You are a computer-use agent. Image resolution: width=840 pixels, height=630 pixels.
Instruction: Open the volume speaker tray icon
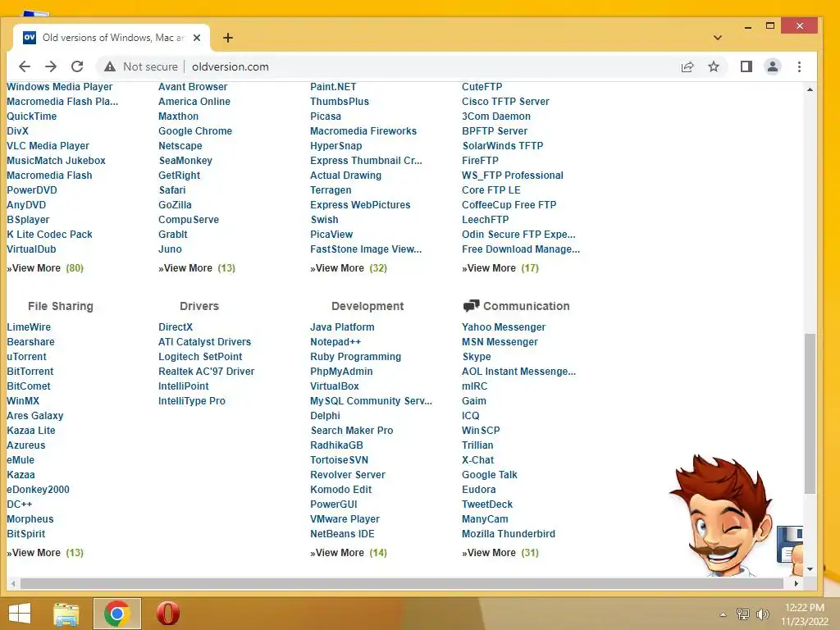(x=762, y=614)
